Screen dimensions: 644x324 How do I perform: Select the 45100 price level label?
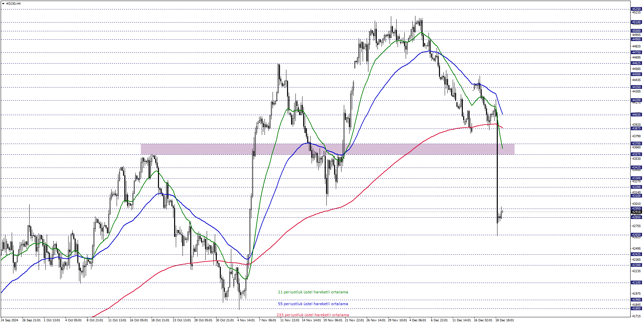[x=636, y=22]
